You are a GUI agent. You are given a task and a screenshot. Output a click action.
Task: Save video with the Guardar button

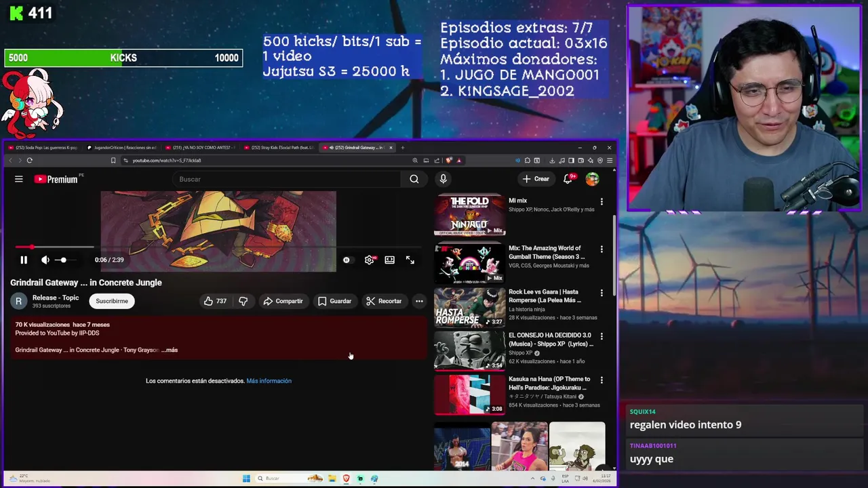335,301
